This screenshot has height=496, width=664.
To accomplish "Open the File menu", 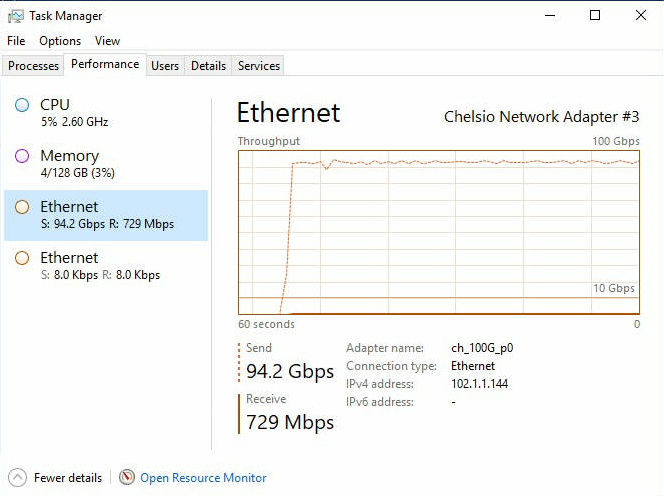I will (16, 41).
